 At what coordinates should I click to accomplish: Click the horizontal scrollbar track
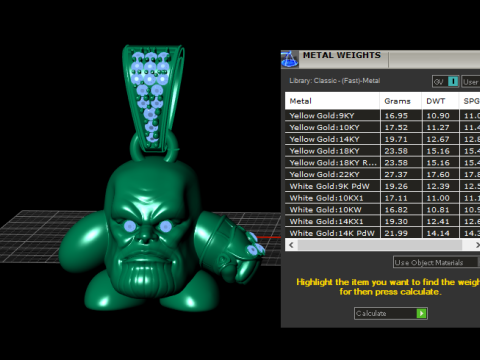tap(380, 245)
